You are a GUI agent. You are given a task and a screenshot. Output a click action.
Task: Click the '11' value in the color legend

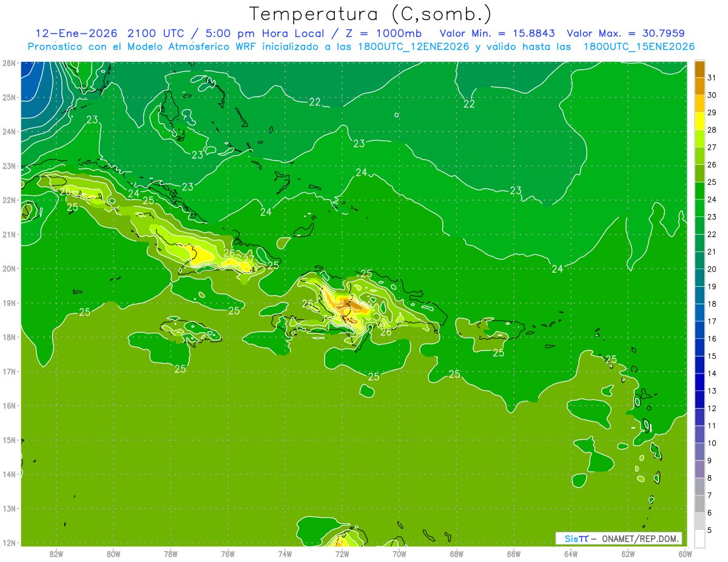click(x=712, y=426)
